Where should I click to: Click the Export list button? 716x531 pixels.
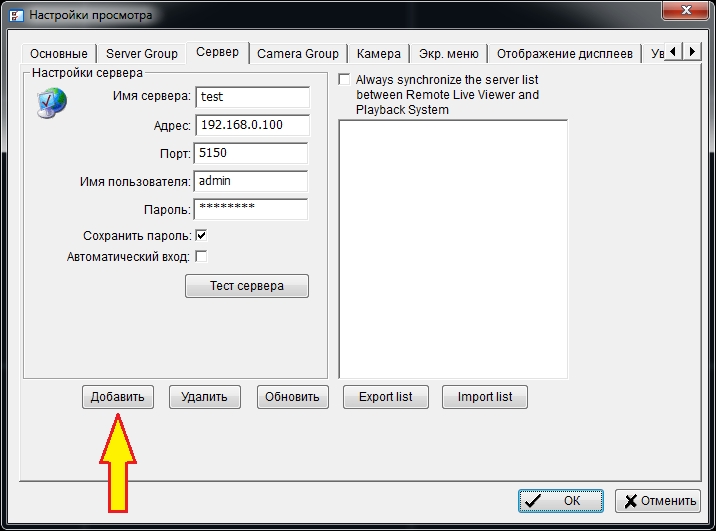pos(385,397)
